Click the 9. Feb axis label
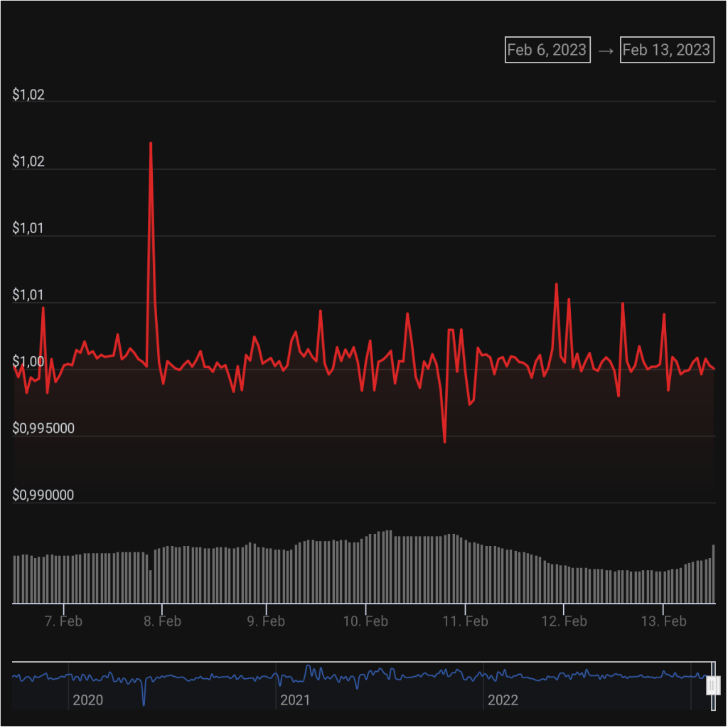Viewport: 728px width, 728px height. (x=266, y=621)
